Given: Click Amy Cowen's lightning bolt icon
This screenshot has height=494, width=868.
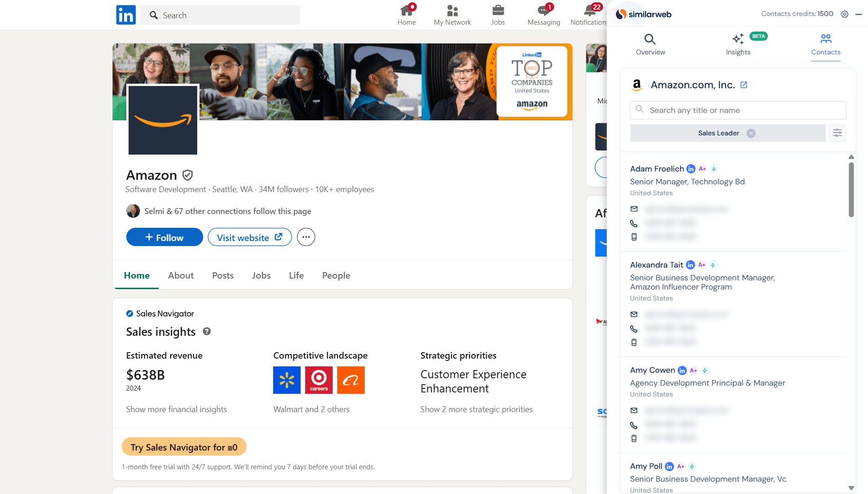Looking at the screenshot, I should click(x=705, y=370).
